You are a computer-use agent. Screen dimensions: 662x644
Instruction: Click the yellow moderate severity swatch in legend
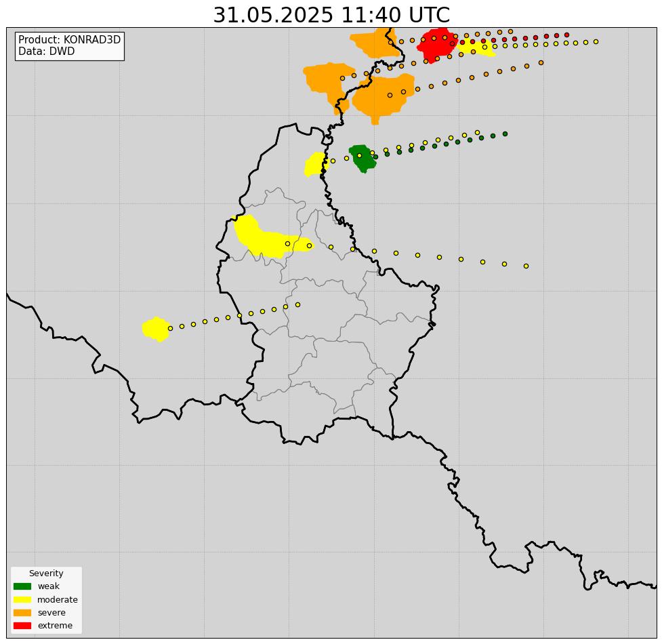[x=22, y=599]
